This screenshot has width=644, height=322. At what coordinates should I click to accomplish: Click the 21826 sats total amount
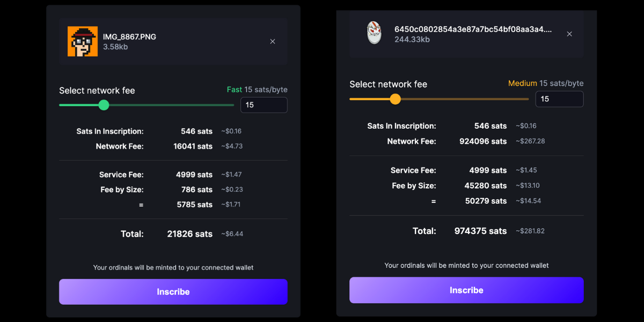190,234
